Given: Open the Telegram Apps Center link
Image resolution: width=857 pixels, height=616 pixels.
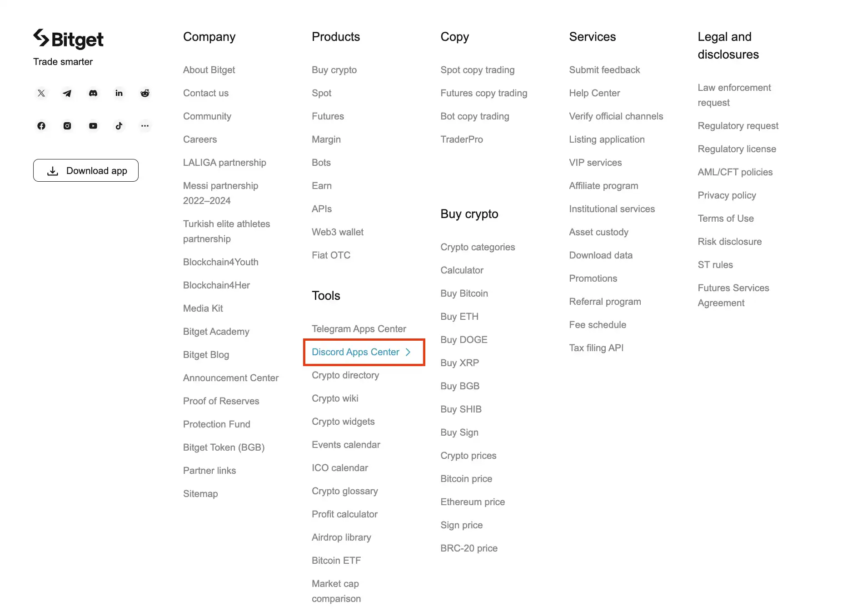Looking at the screenshot, I should tap(359, 329).
